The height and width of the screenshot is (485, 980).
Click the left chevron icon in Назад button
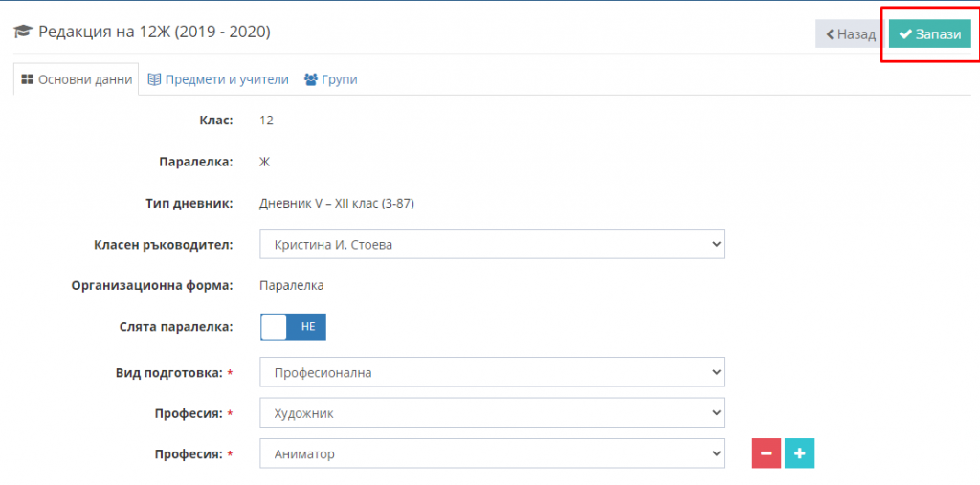pyautogui.click(x=830, y=34)
